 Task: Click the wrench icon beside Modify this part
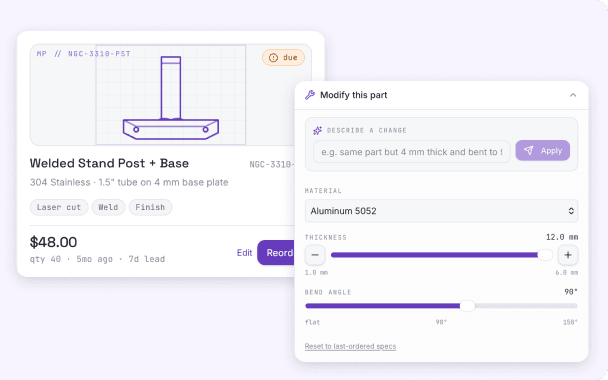(310, 95)
